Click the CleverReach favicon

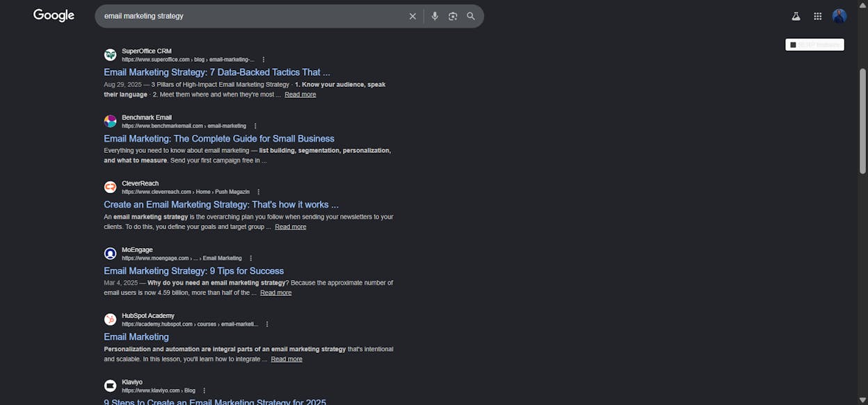111,188
